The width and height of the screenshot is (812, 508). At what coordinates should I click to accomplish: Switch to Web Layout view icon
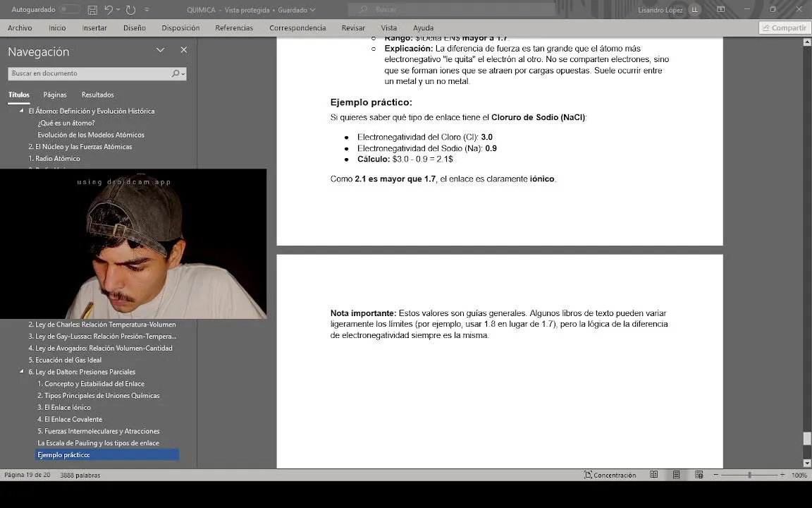(x=699, y=475)
